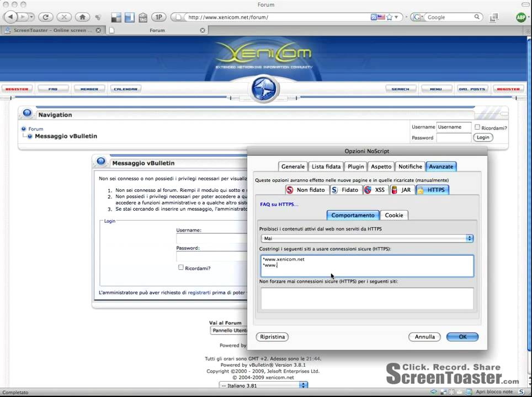This screenshot has width=532, height=397.
Task: Click the RSS feed icon in address bar
Action: click(374, 17)
